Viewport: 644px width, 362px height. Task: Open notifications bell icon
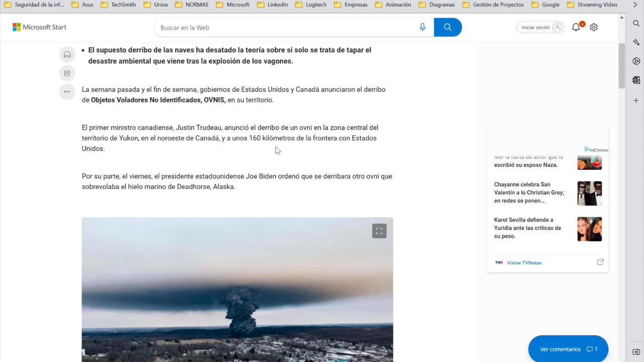click(x=576, y=27)
